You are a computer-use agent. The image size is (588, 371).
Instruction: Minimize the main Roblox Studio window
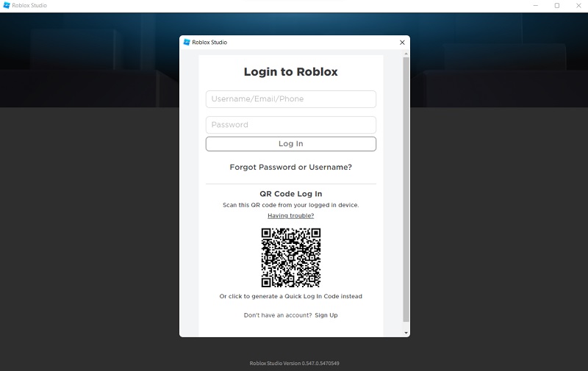click(x=536, y=6)
